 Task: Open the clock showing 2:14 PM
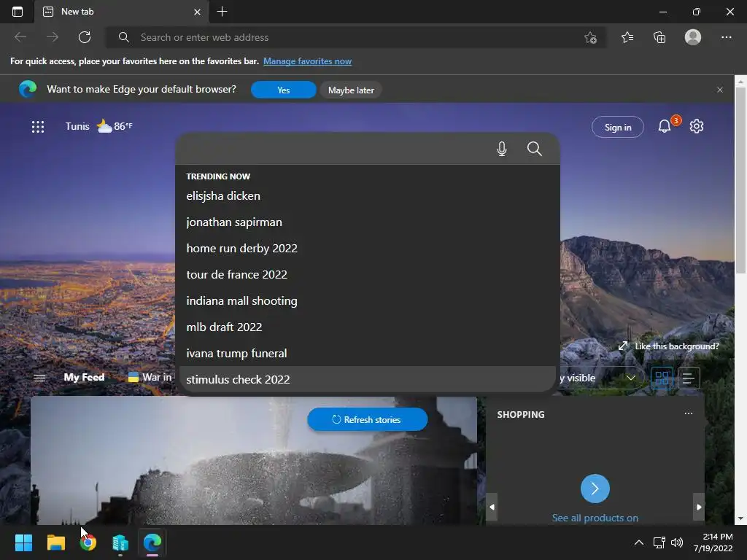[713, 542]
